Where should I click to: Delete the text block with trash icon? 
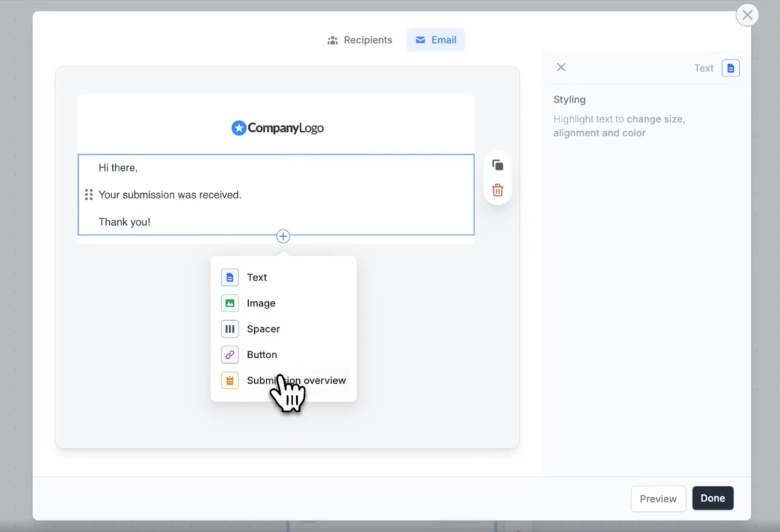[498, 190]
